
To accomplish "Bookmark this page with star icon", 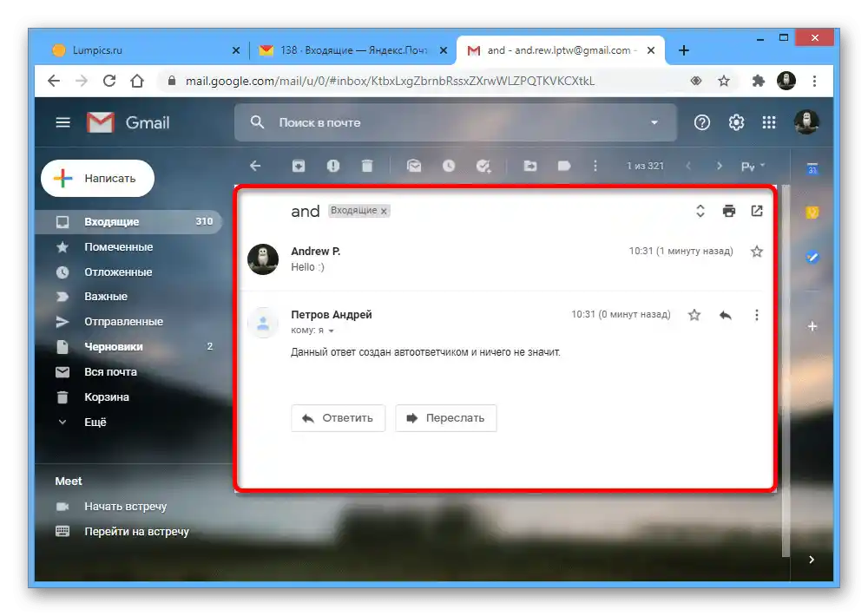I will tap(724, 81).
